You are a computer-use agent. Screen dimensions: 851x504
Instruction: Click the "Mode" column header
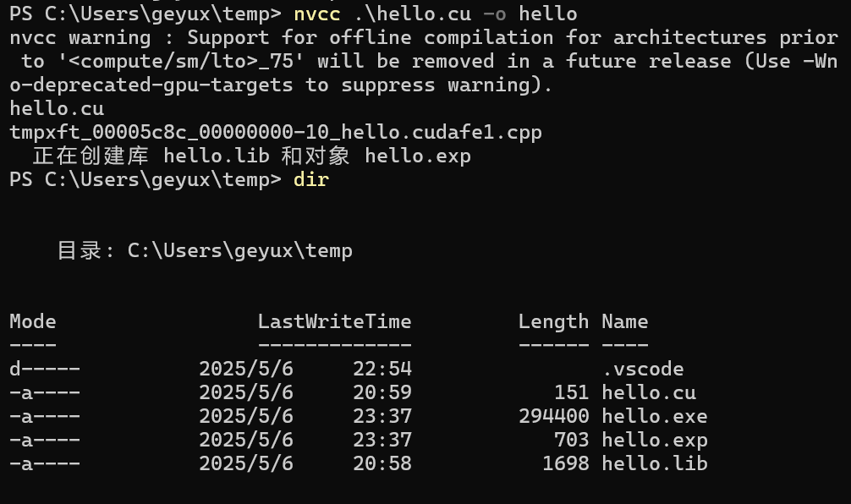pos(33,321)
